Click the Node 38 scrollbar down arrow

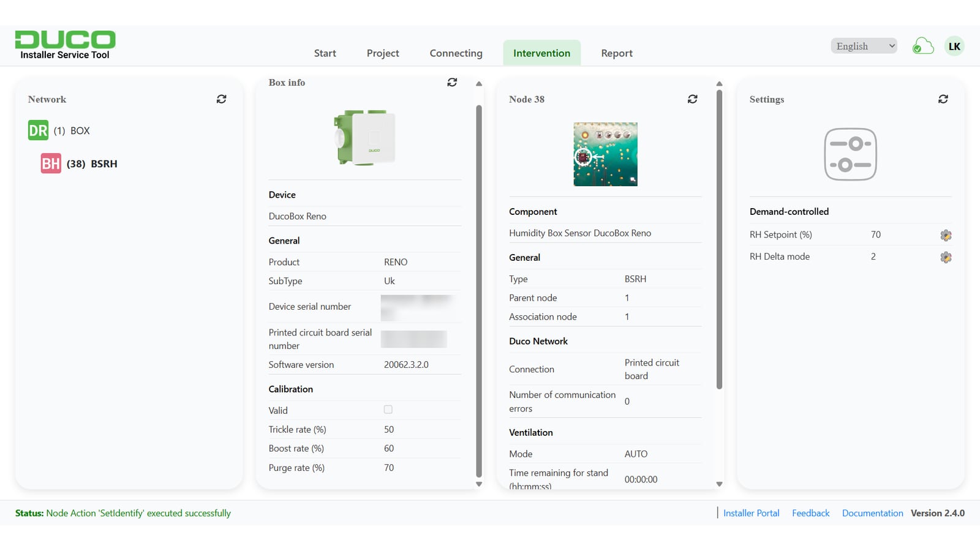720,484
